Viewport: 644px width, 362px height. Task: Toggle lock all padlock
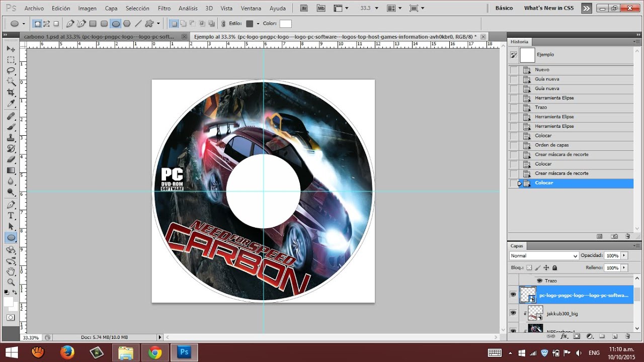(555, 268)
